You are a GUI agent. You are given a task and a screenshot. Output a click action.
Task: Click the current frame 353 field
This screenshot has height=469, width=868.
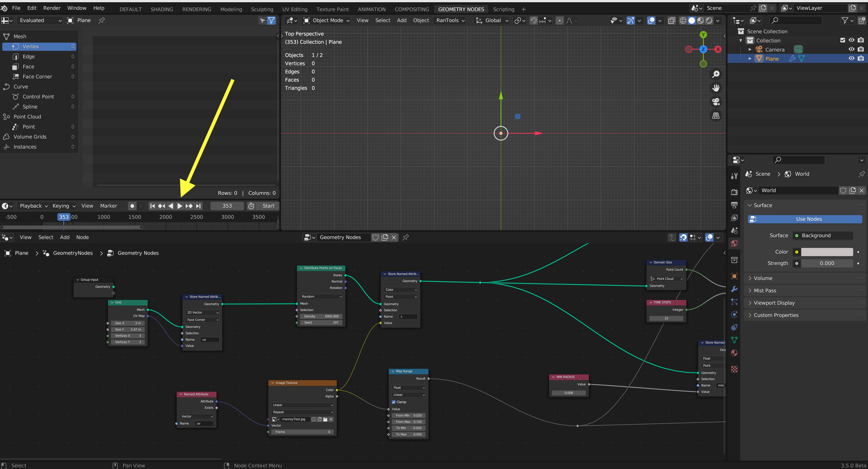point(227,206)
